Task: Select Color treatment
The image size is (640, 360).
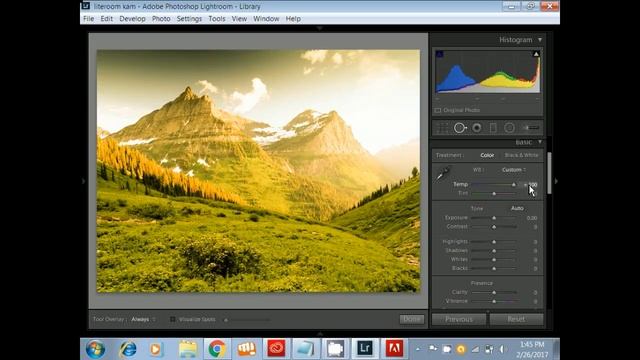Action: point(487,155)
